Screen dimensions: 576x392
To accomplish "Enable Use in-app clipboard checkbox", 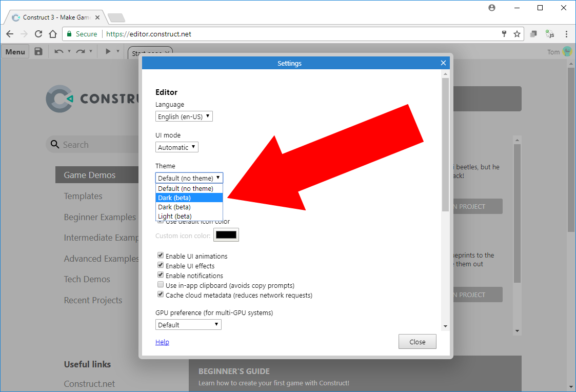I will point(161,285).
